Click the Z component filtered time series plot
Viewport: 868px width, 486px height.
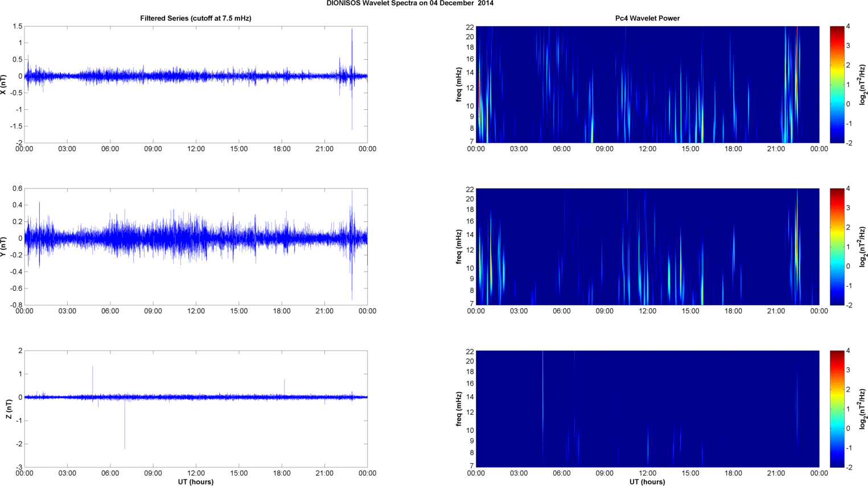tap(196, 409)
